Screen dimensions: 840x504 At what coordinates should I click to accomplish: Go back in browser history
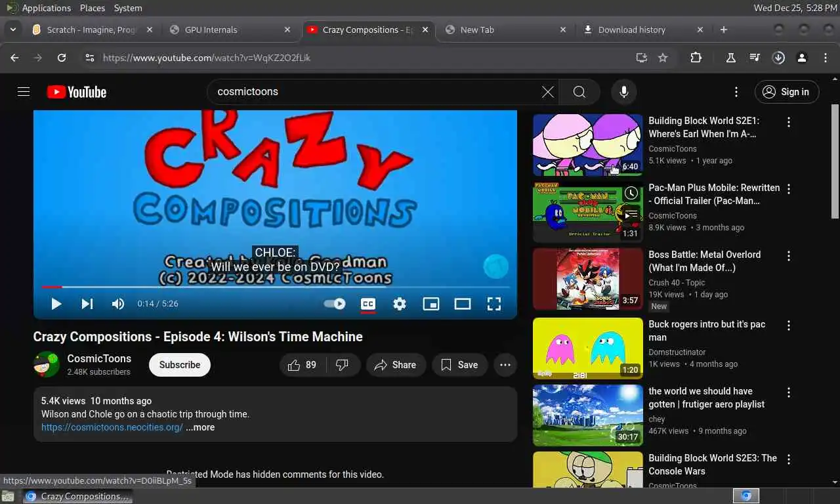[14, 58]
